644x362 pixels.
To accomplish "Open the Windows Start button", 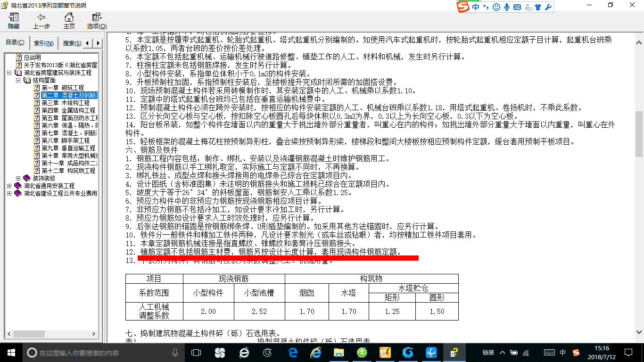I will 11,353.
